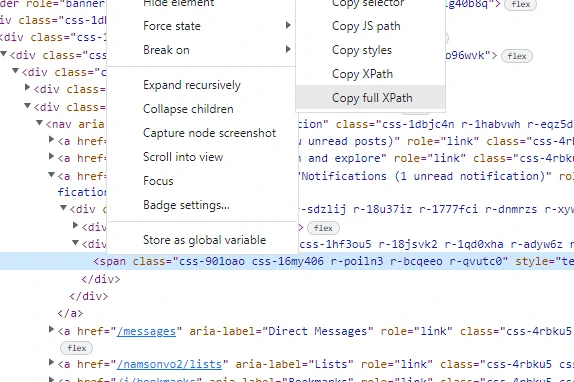The image size is (574, 382).
Task: Click aria-label "Lists" attribute
Action: 295,364
